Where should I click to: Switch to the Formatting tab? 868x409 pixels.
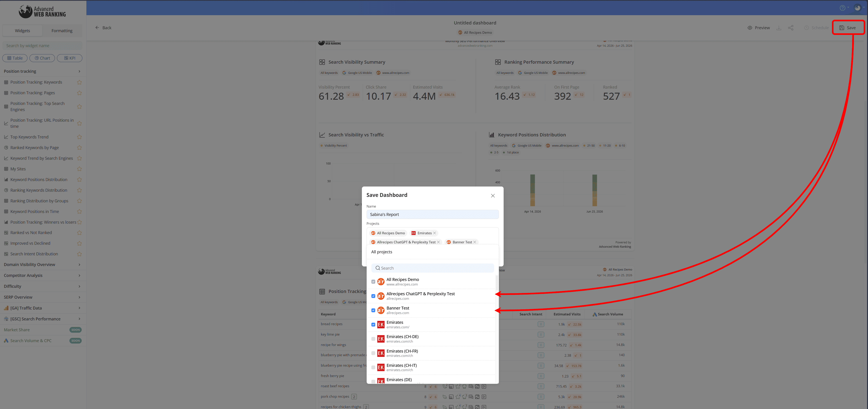pyautogui.click(x=62, y=31)
